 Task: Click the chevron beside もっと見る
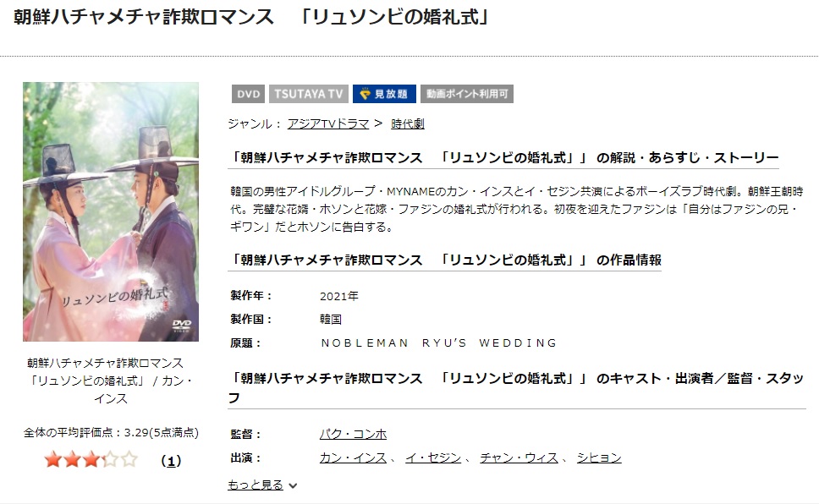click(x=293, y=485)
